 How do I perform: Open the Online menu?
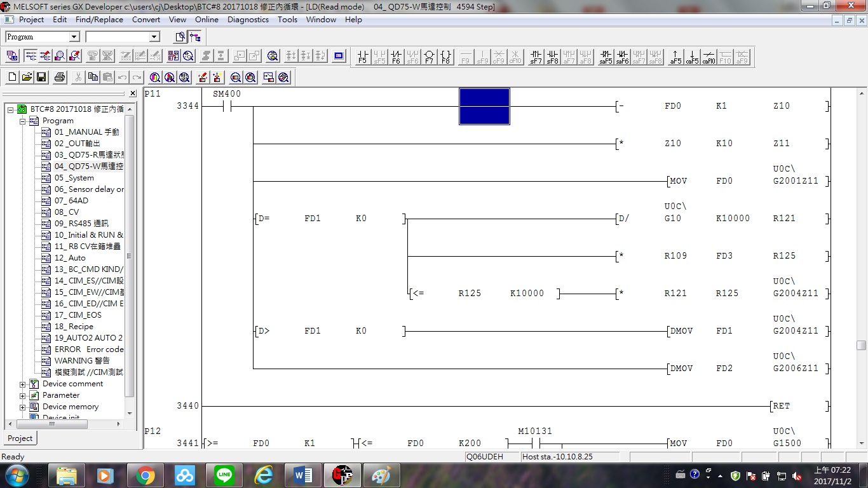point(207,20)
